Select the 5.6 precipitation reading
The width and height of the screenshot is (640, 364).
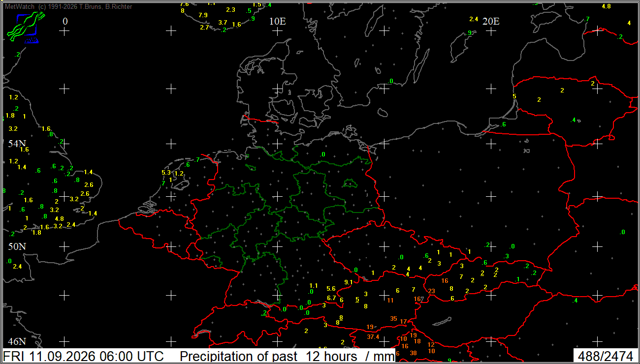click(x=331, y=289)
